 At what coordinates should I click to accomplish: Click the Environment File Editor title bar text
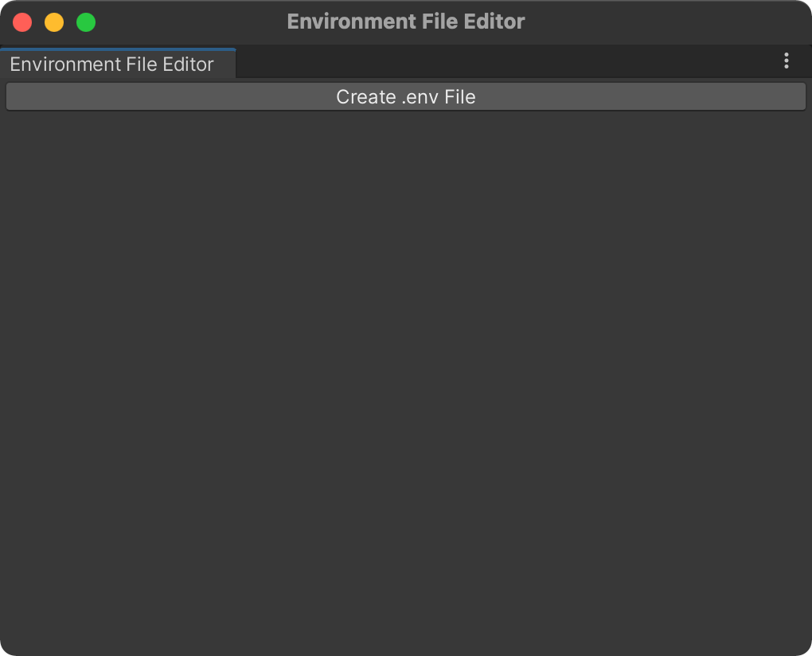tap(405, 21)
